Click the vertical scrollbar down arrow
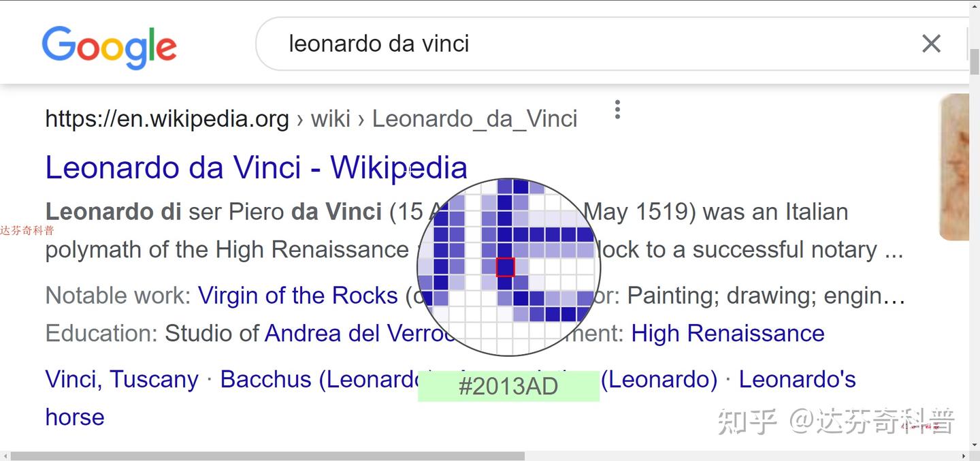The height and width of the screenshot is (461, 980). [975, 444]
